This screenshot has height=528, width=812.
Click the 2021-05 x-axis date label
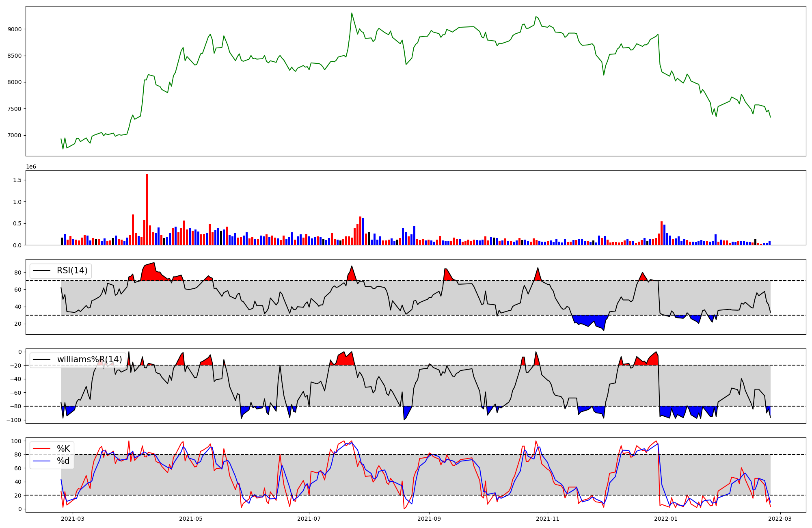191,519
